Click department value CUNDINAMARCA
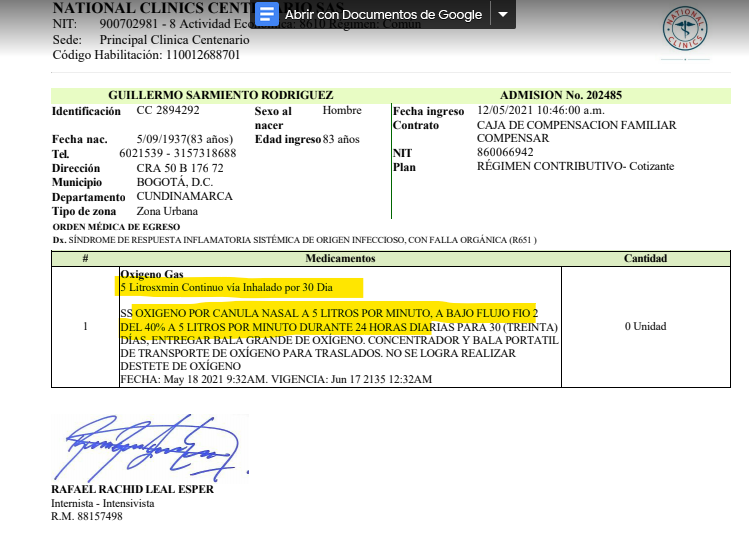Screen dimensions: 749x549 [185, 196]
